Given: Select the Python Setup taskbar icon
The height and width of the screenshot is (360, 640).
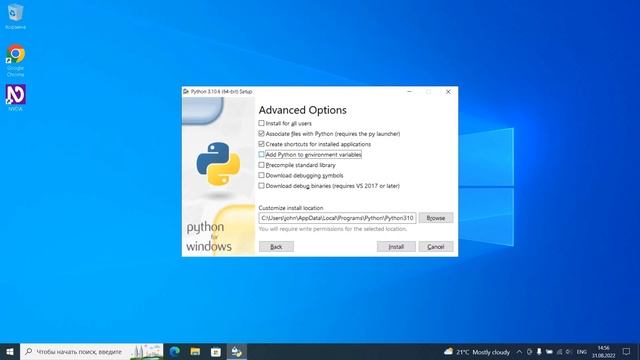Looking at the screenshot, I should click(237, 351).
